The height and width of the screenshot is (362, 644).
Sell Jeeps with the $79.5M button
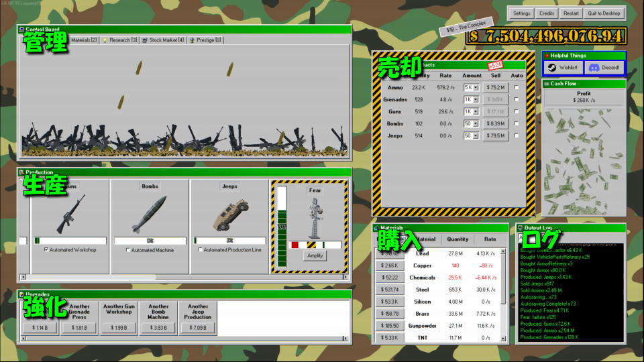coord(495,135)
